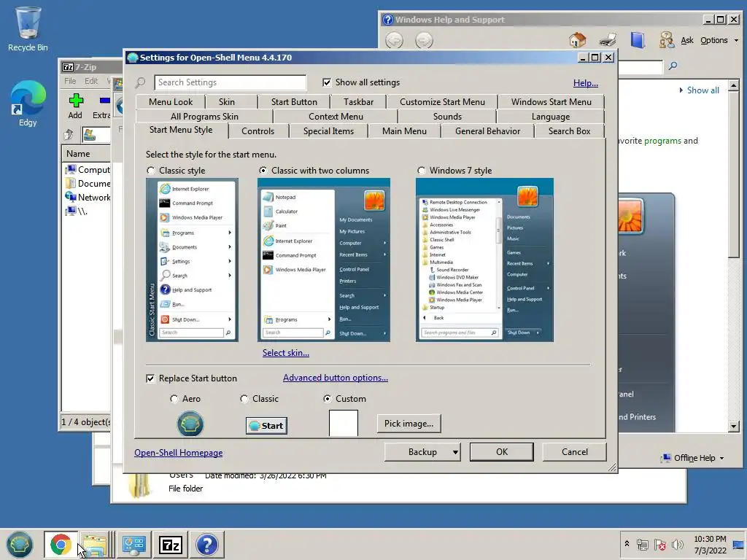Select the Classic style radio button
Image resolution: width=747 pixels, height=560 pixels.
click(x=151, y=171)
